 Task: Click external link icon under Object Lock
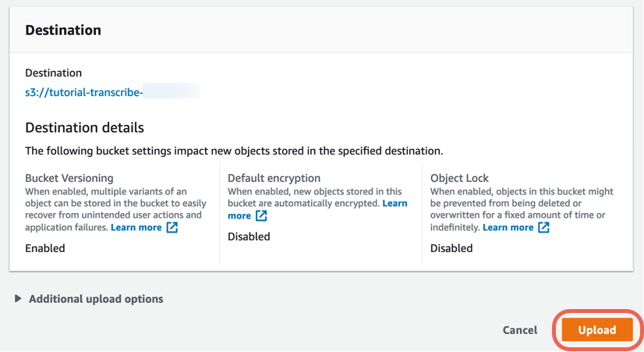(543, 227)
